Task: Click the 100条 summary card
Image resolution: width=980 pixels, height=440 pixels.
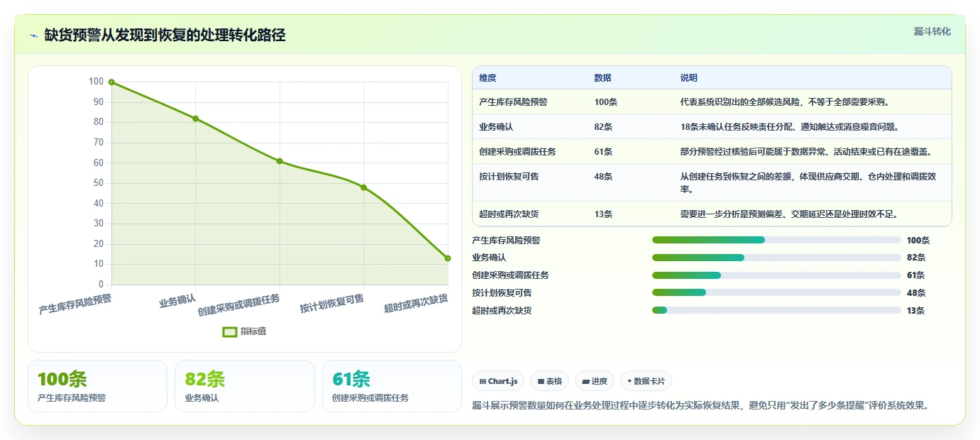Action: coord(97,386)
